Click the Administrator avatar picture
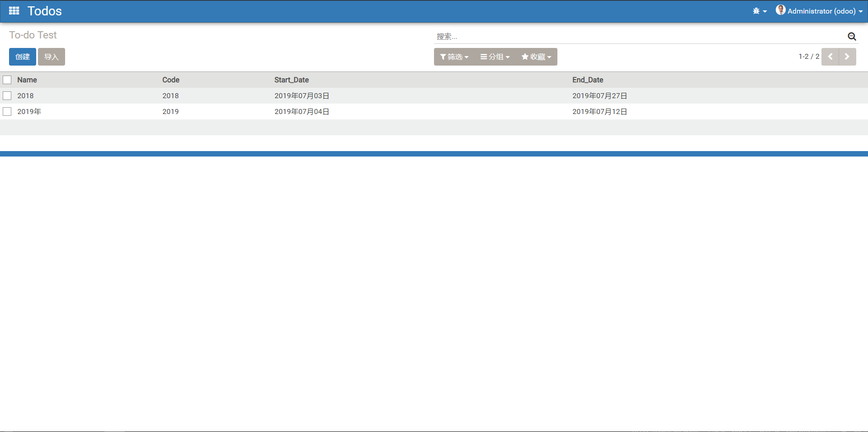Image resolution: width=868 pixels, height=432 pixels. tap(780, 10)
